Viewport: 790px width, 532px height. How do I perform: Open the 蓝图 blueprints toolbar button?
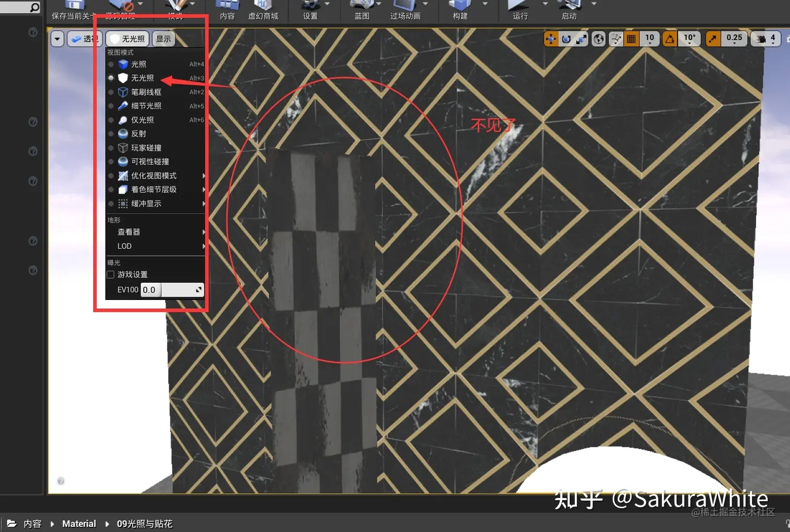(x=362, y=10)
